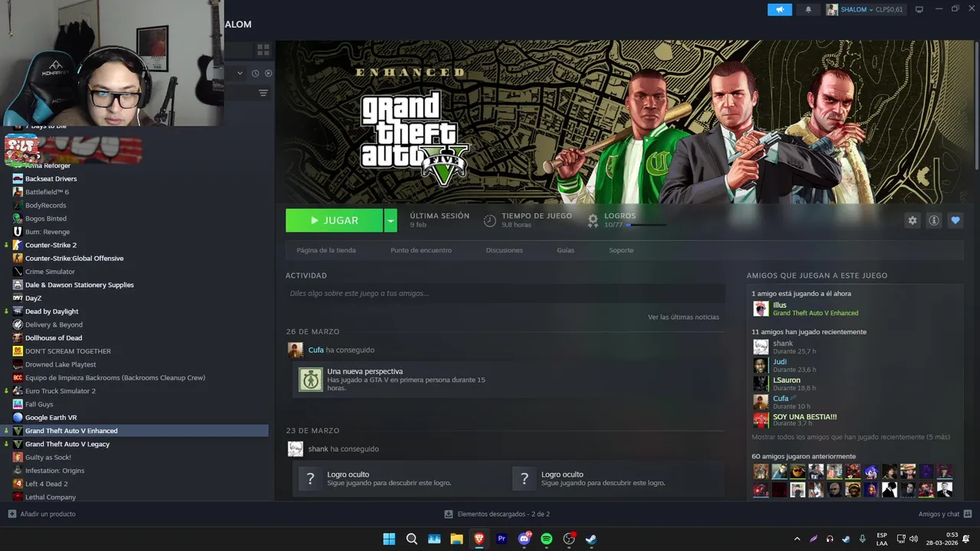The image size is (980, 551).
Task: Click the second Logro oculto question mark
Action: click(x=524, y=479)
